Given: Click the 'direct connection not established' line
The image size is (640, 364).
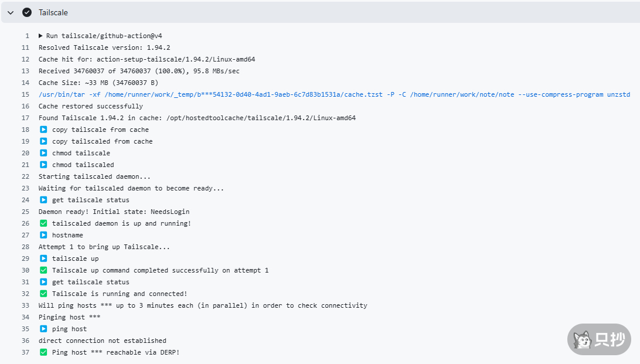Looking at the screenshot, I should coord(103,341).
